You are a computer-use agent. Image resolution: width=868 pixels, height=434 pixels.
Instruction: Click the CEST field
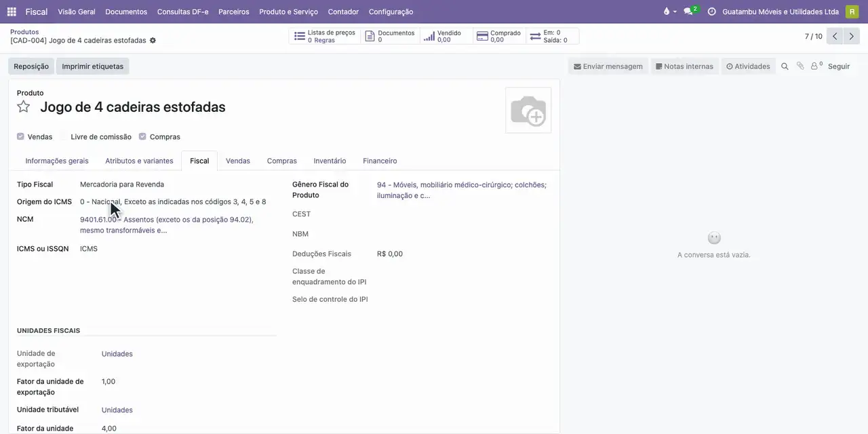[464, 214]
